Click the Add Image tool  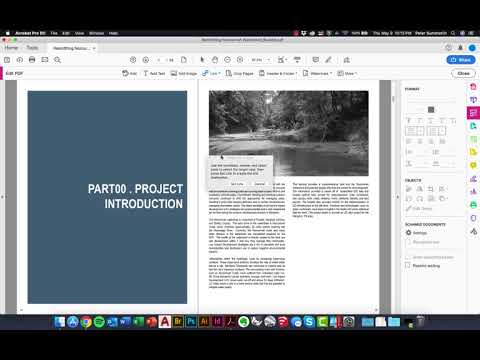(184, 73)
